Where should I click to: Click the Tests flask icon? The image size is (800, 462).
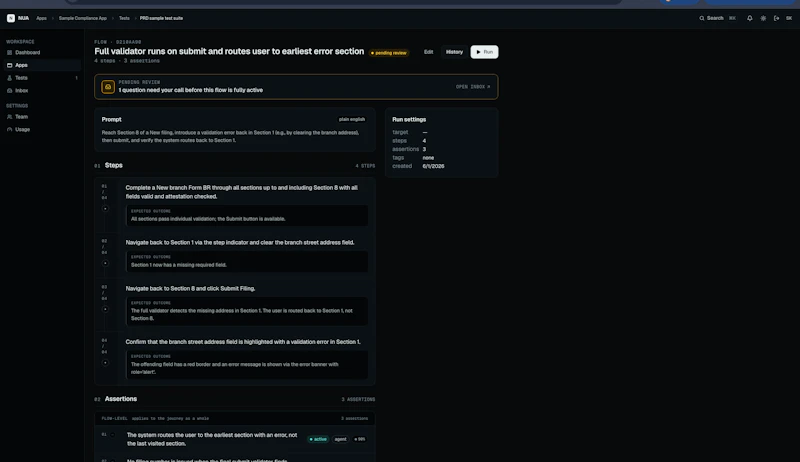coord(9,78)
